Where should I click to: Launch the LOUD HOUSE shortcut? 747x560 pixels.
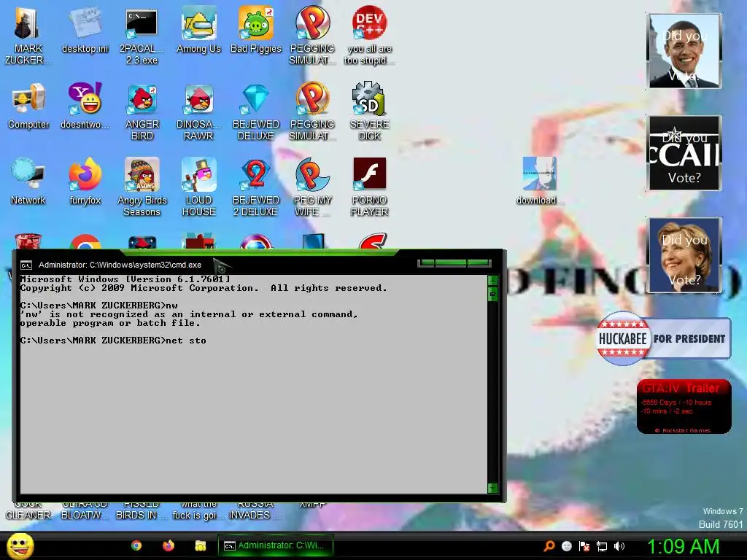tap(198, 187)
